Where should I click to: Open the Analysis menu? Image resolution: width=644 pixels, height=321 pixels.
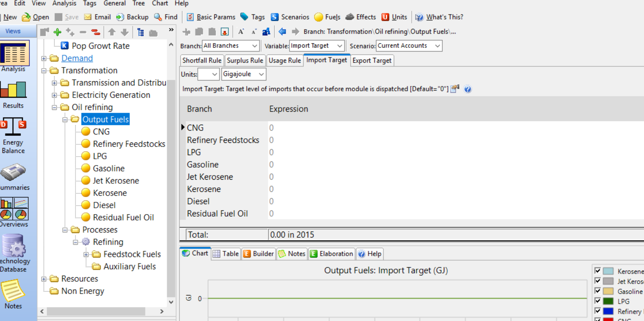click(x=64, y=3)
